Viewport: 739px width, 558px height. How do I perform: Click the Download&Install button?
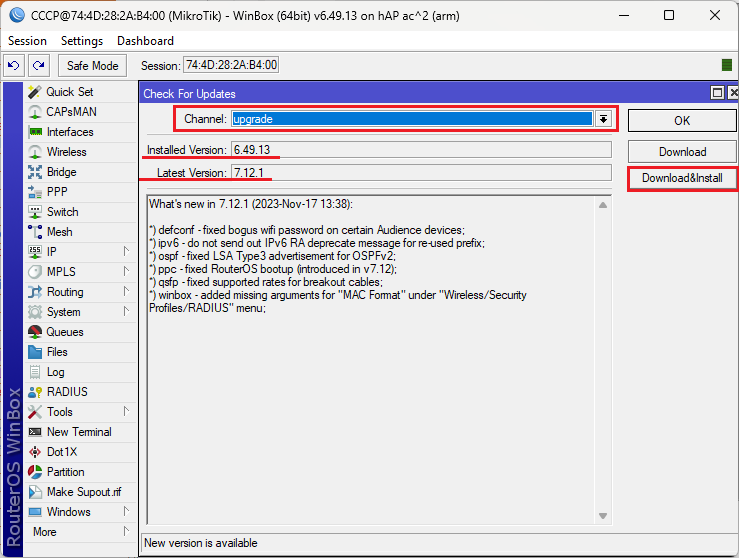(x=682, y=178)
